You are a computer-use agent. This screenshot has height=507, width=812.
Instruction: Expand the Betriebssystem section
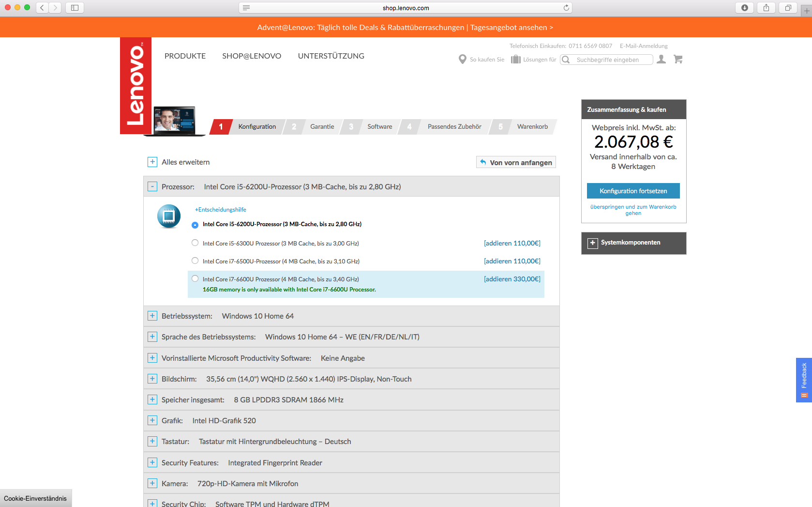(x=152, y=316)
